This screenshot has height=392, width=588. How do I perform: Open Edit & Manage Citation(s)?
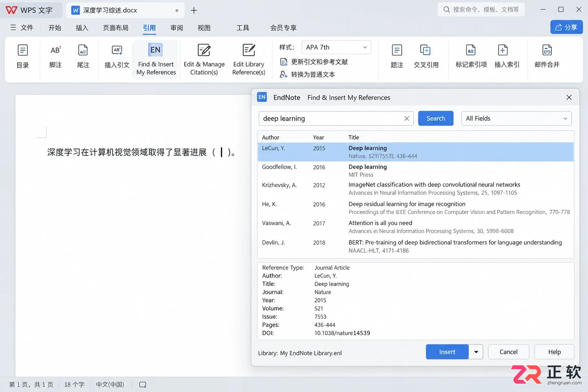coord(204,60)
